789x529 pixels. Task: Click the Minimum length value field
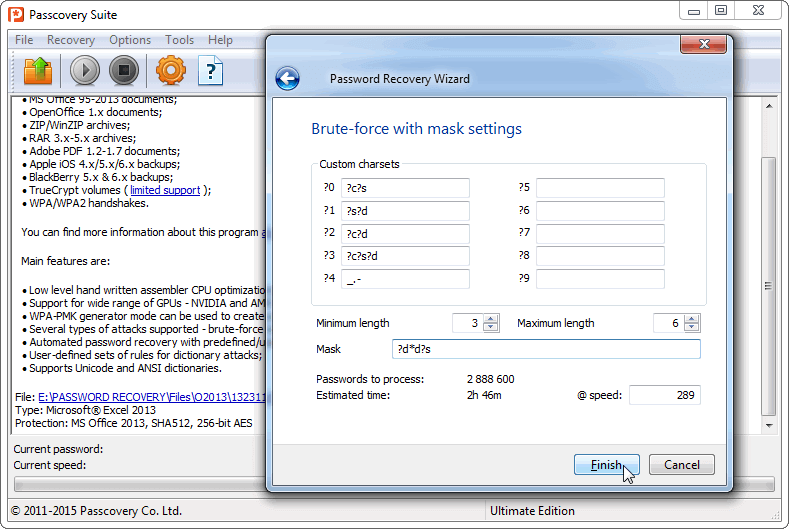[x=468, y=323]
